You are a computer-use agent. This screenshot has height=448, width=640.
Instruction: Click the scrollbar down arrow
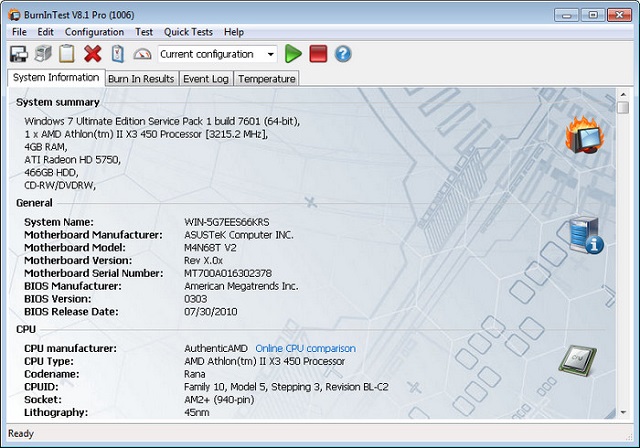tap(623, 412)
